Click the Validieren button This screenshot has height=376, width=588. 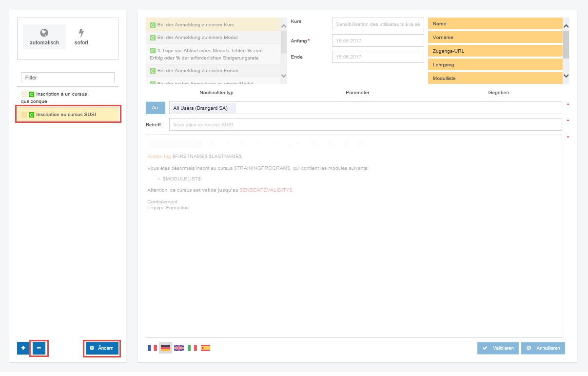(x=498, y=348)
